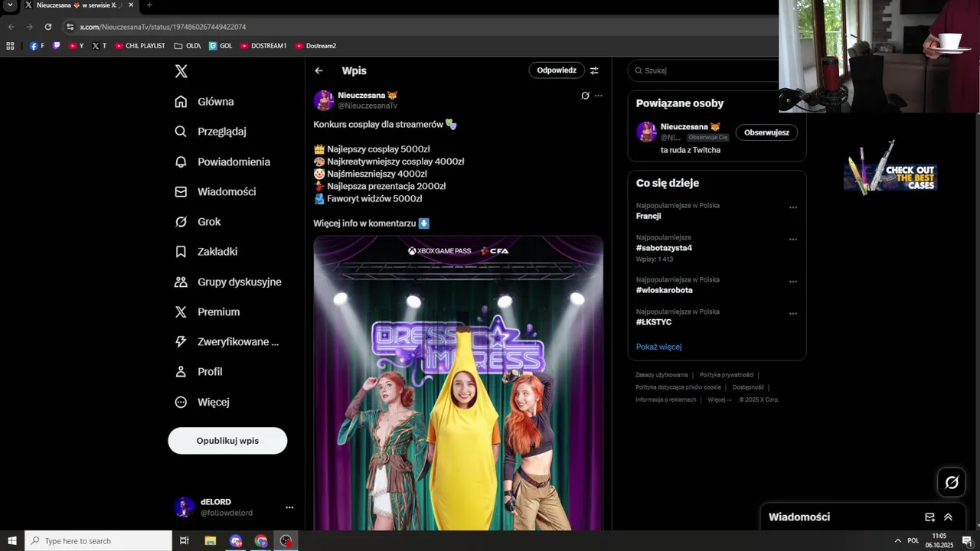Open options for Francji trend
This screenshot has height=551, width=980.
tap(793, 207)
